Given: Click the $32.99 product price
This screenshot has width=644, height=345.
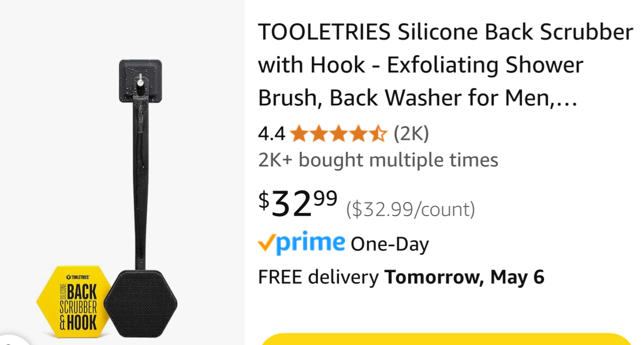Looking at the screenshot, I should (298, 203).
